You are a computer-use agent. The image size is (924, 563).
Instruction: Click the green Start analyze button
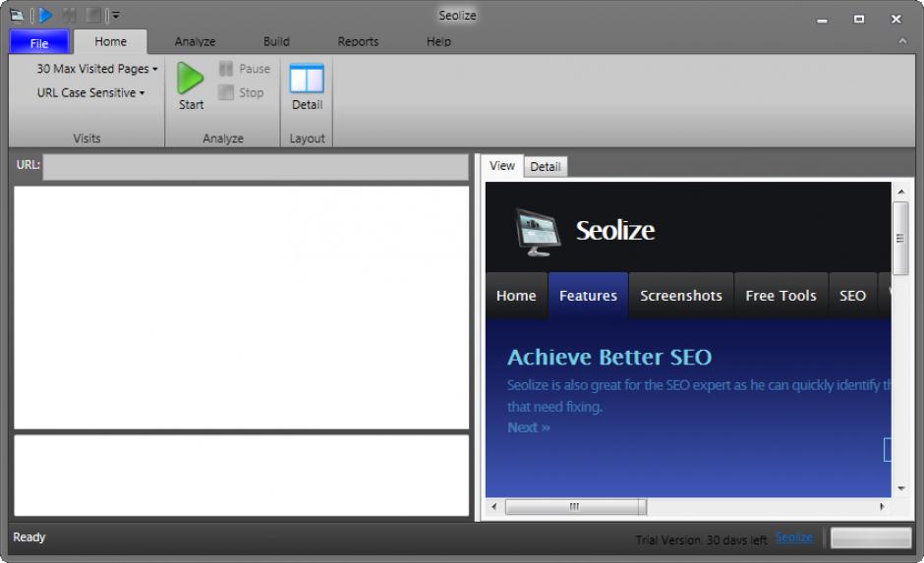coord(191,86)
